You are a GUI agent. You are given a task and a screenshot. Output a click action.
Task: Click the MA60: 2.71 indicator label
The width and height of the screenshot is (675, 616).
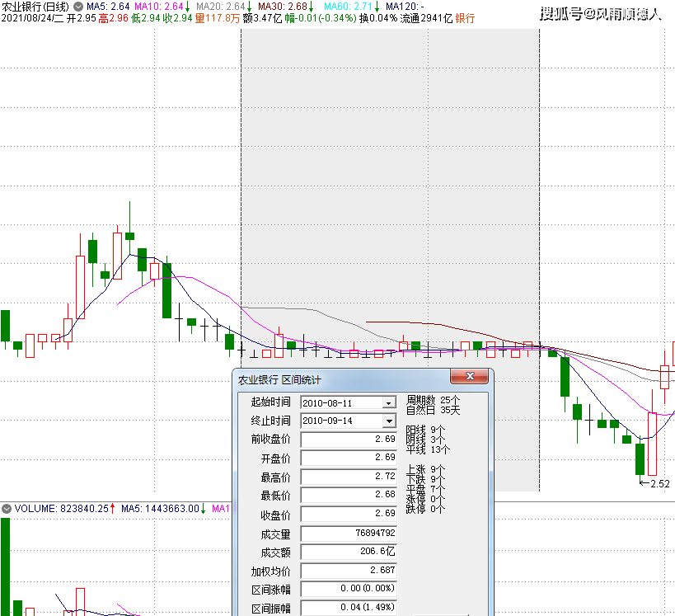(x=348, y=7)
